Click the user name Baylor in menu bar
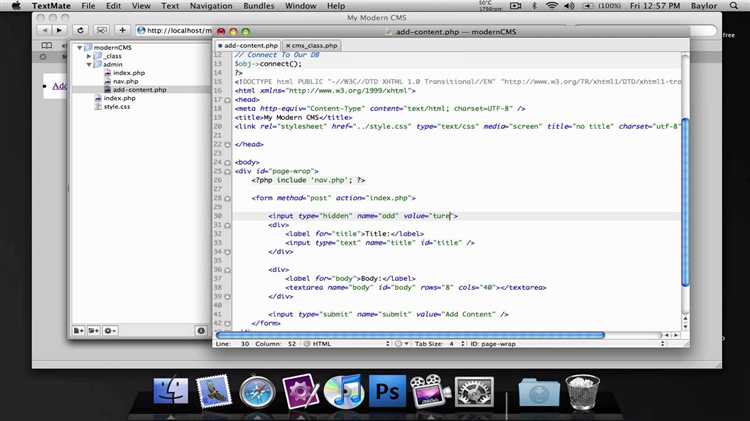The image size is (750, 421). click(x=704, y=6)
